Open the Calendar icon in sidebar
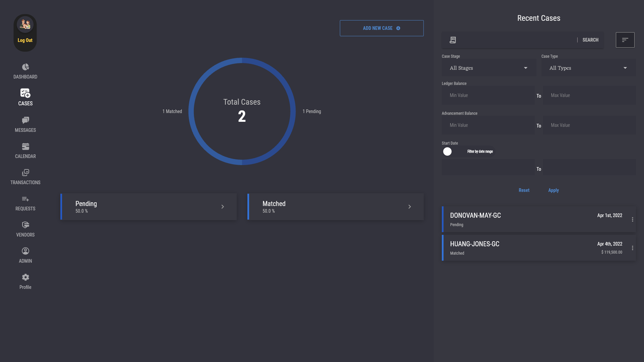Image resolution: width=644 pixels, height=362 pixels. coord(25,147)
